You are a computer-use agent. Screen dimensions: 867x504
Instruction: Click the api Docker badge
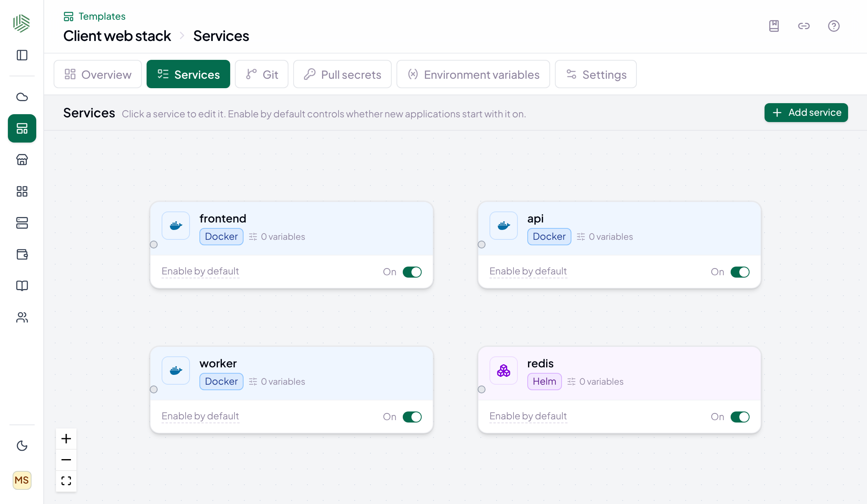click(x=549, y=237)
